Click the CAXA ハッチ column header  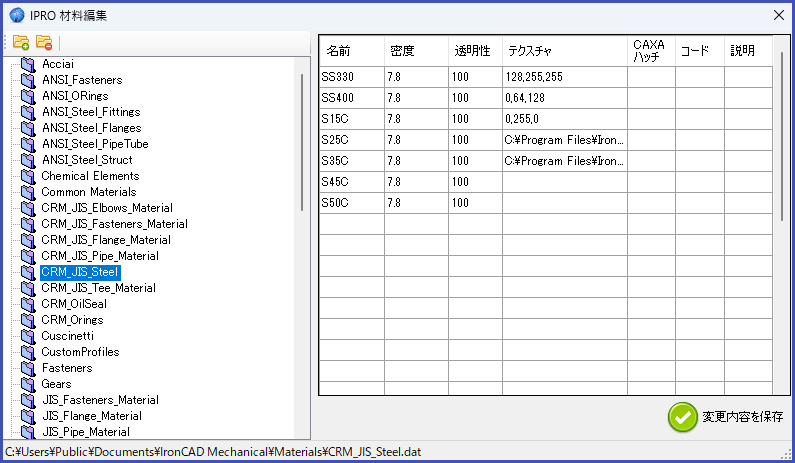tap(651, 51)
